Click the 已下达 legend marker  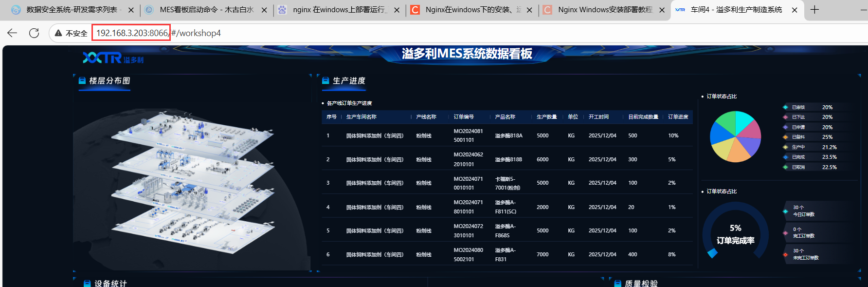click(785, 117)
